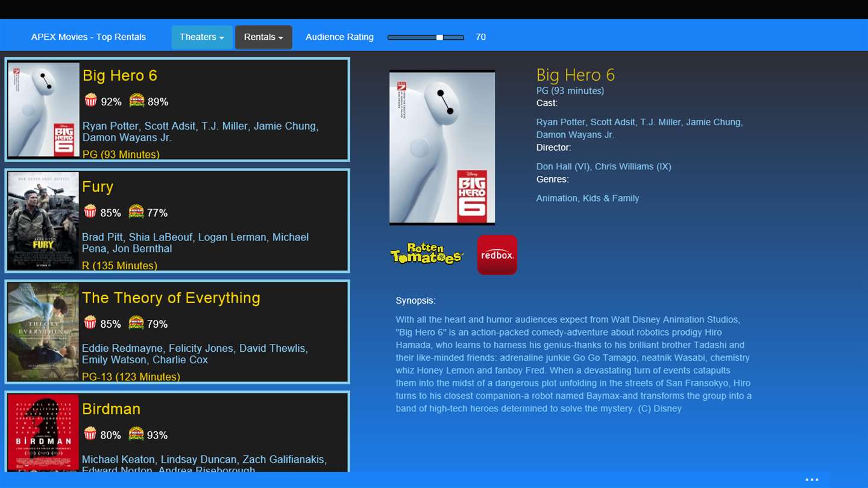Click burger icon next to 93%
Screen dimensions: 868x488
tap(136, 433)
